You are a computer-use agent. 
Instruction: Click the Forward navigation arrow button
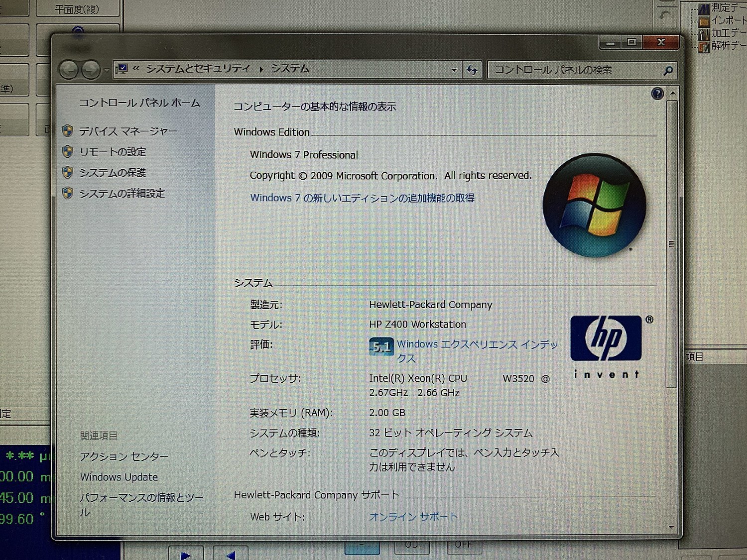pyautogui.click(x=91, y=70)
